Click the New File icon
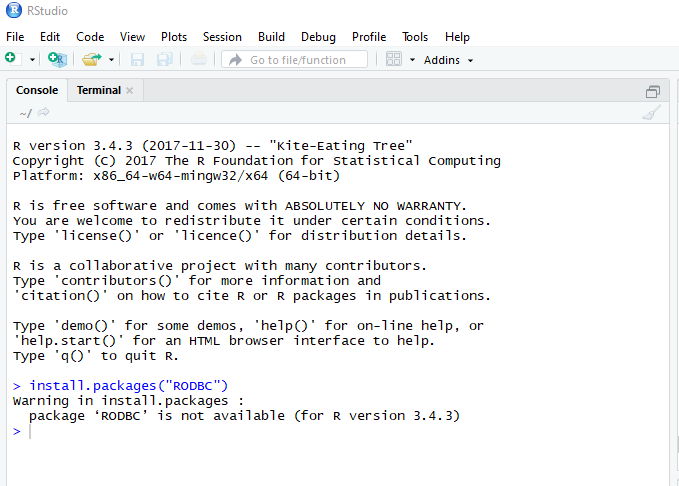Viewport: 679px width, 486px height. point(13,59)
